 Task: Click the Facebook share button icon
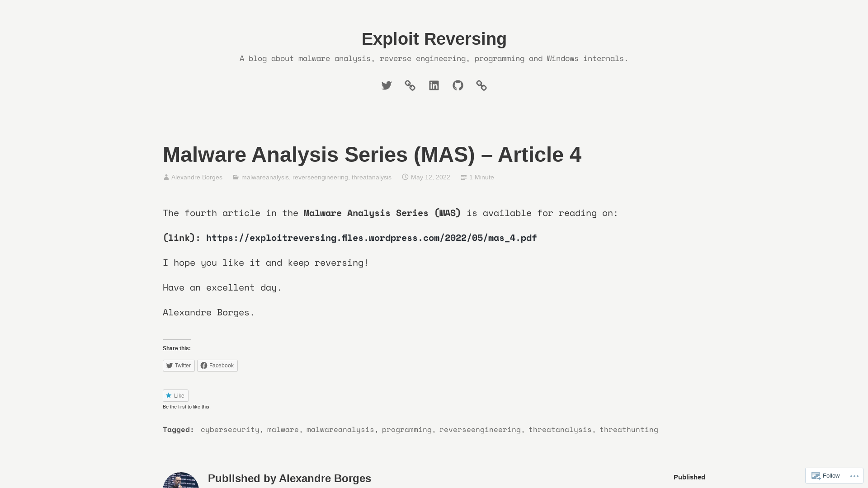[203, 365]
